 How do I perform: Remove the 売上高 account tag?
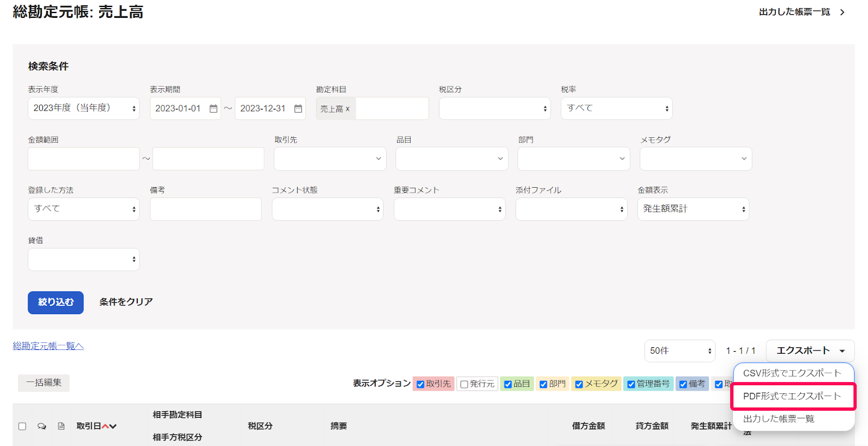click(x=348, y=109)
